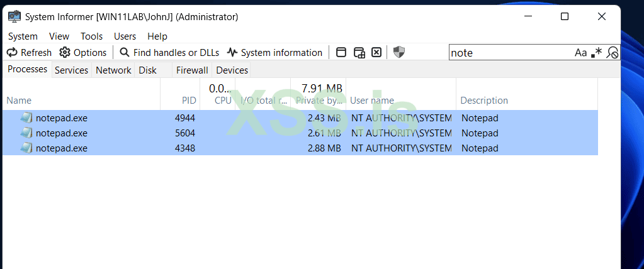Image resolution: width=644 pixels, height=269 pixels.
Task: Click the PID 4348 cell
Action: click(x=185, y=148)
